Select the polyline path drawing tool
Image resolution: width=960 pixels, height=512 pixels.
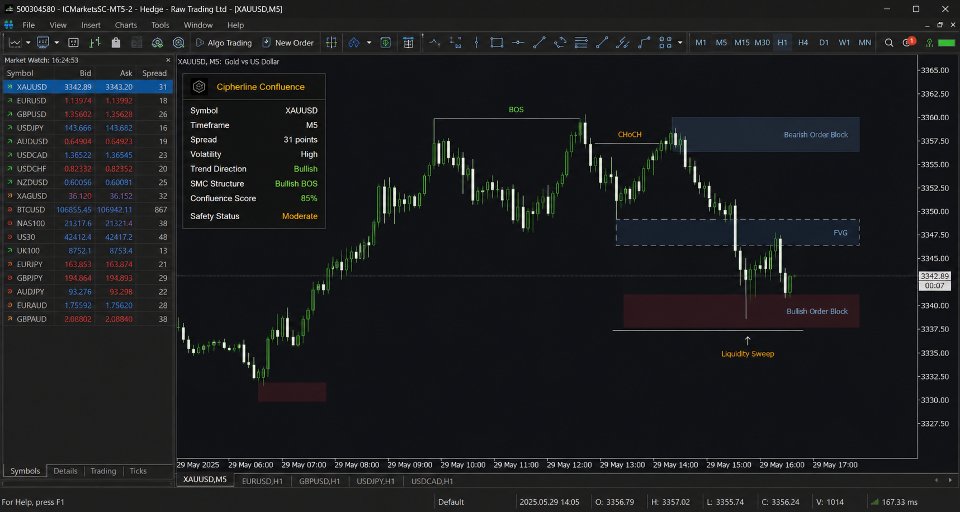[644, 43]
